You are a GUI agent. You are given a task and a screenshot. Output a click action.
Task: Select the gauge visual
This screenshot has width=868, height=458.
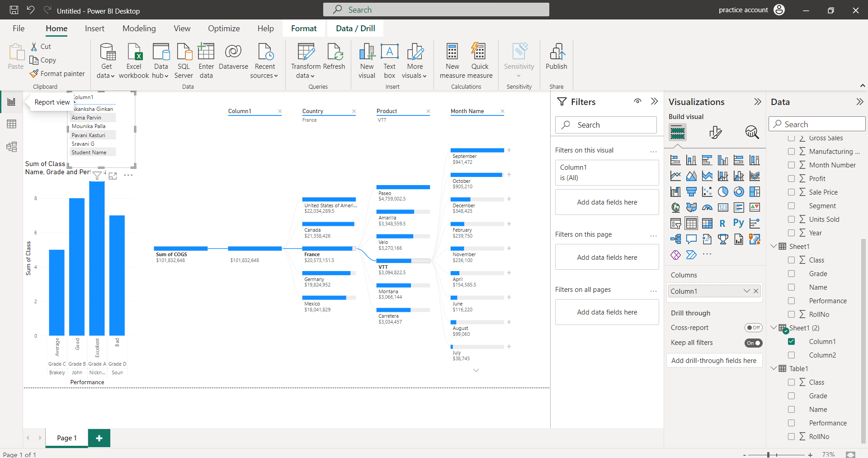click(707, 207)
